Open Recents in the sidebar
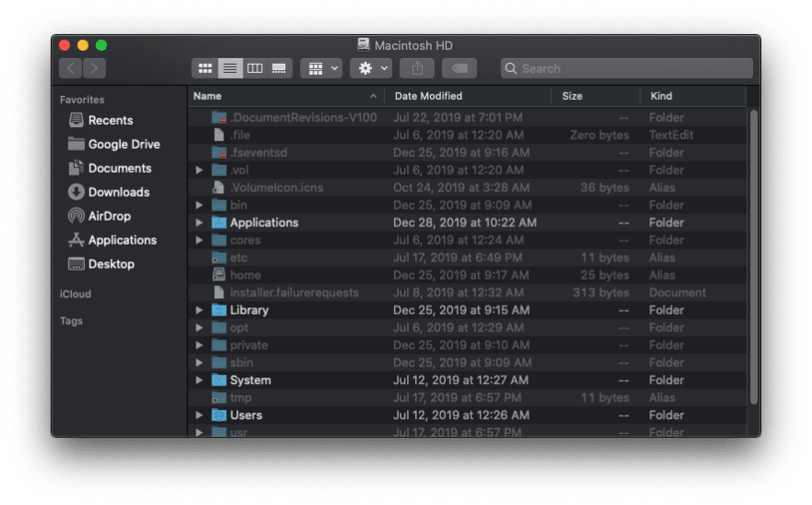The image size is (812, 505). coord(101,120)
